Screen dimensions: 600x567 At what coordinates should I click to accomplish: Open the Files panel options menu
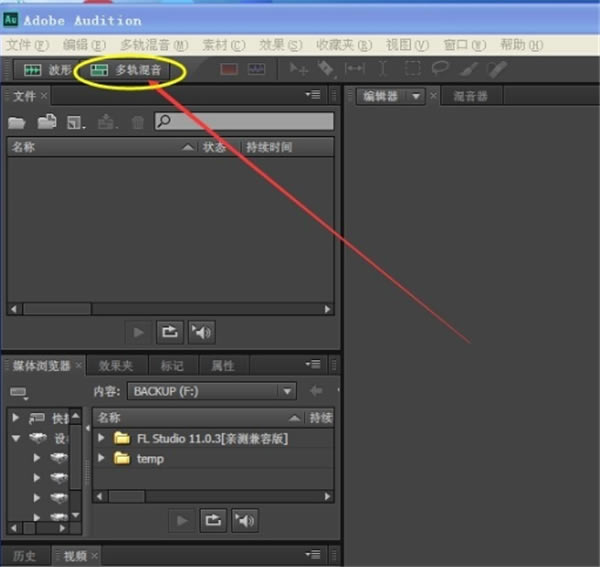313,94
